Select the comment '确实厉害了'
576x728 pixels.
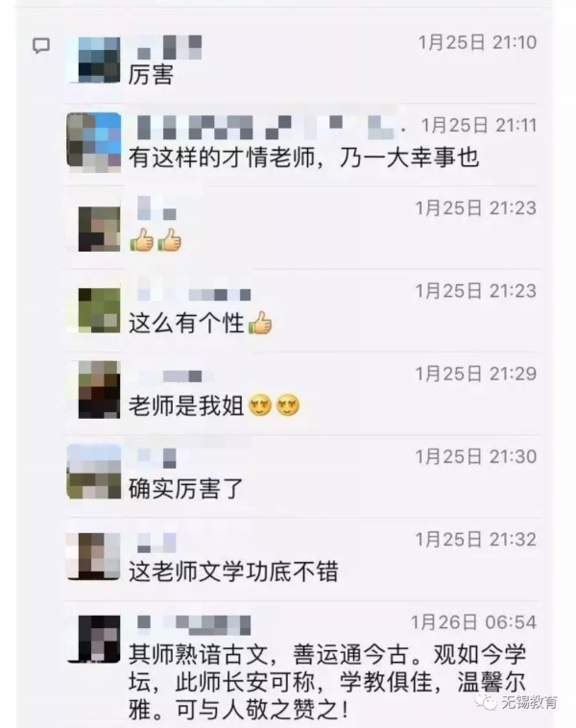[x=185, y=489]
